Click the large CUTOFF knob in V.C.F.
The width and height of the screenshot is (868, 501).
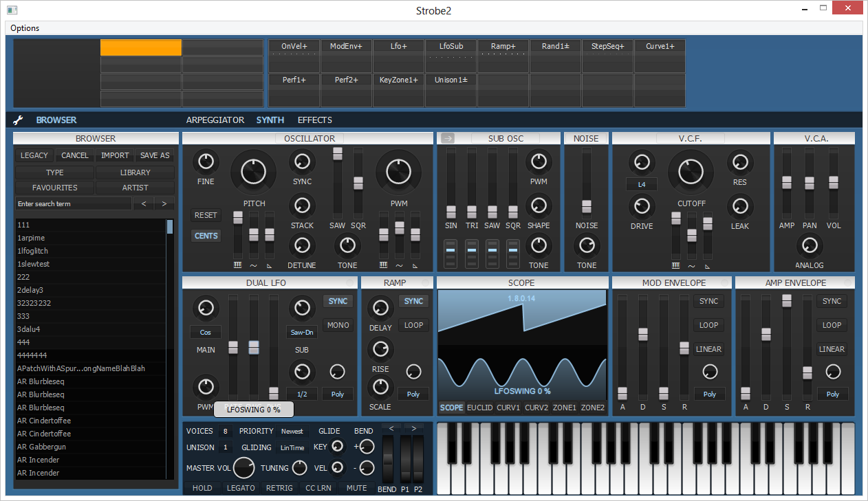coord(691,172)
